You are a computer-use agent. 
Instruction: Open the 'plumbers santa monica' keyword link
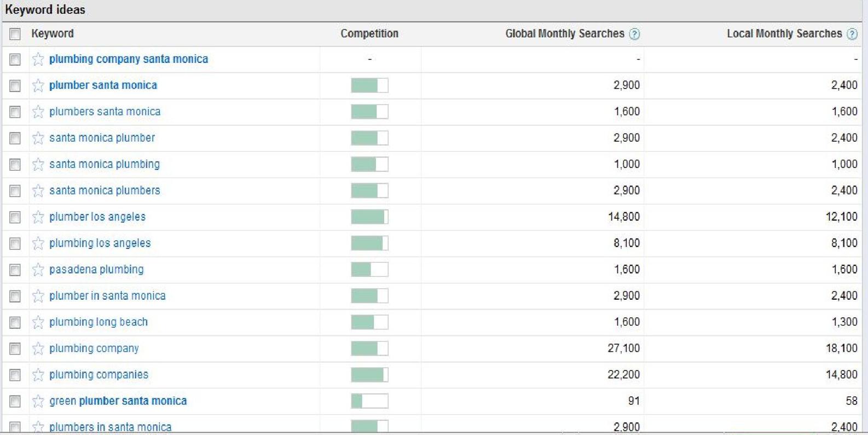pyautogui.click(x=105, y=112)
